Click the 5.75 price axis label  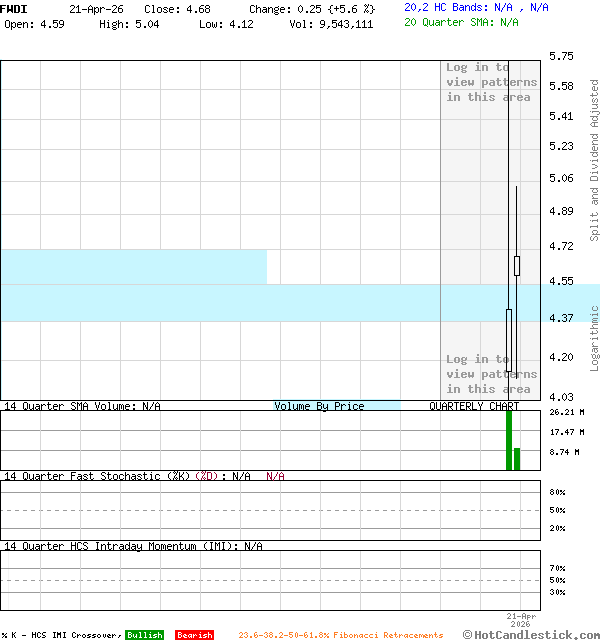tap(561, 57)
